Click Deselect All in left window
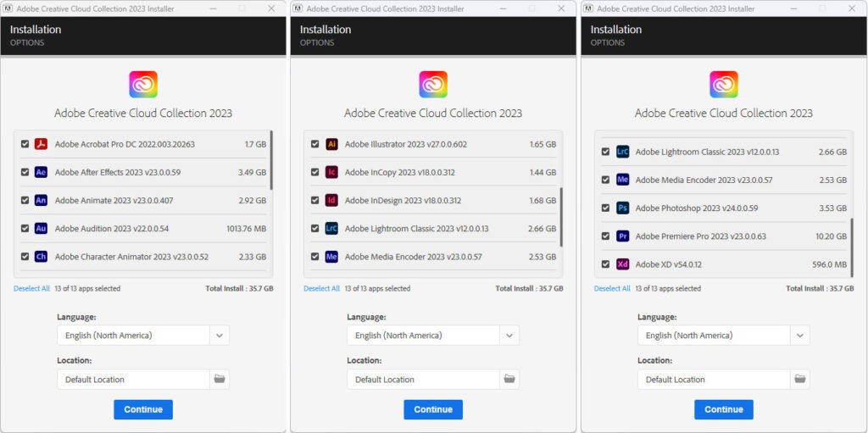The image size is (868, 433). pyautogui.click(x=31, y=288)
